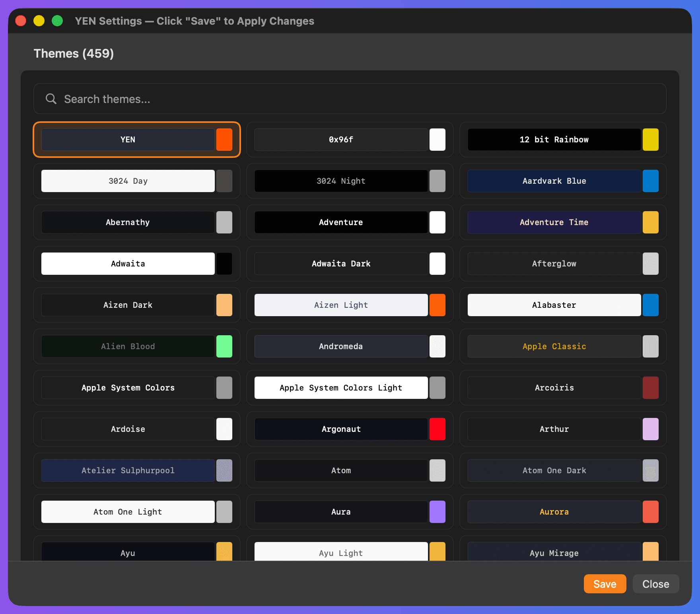The width and height of the screenshot is (700, 614).
Task: Click the purple swatch next to Aura
Action: [x=437, y=512]
